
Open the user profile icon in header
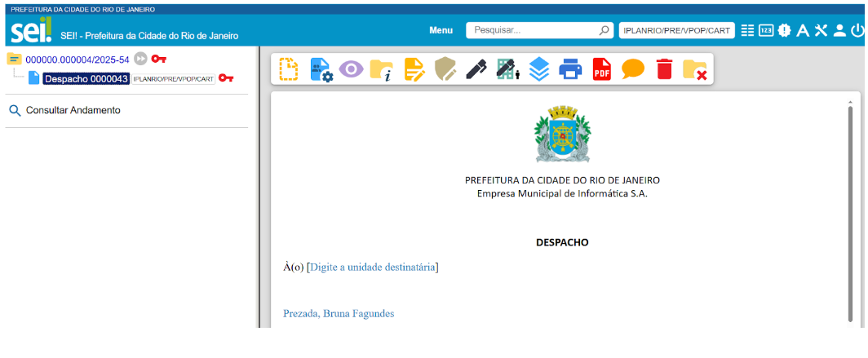pyautogui.click(x=839, y=30)
